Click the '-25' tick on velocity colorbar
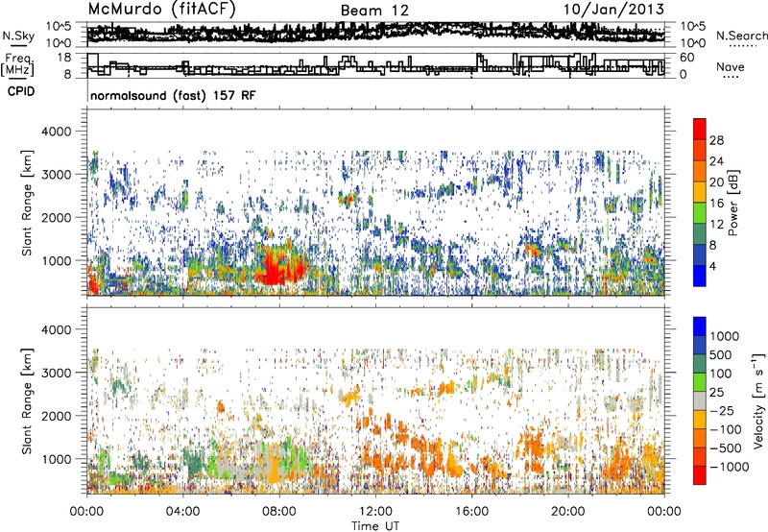Screen dimensions: 768x532 pyautogui.click(x=722, y=411)
